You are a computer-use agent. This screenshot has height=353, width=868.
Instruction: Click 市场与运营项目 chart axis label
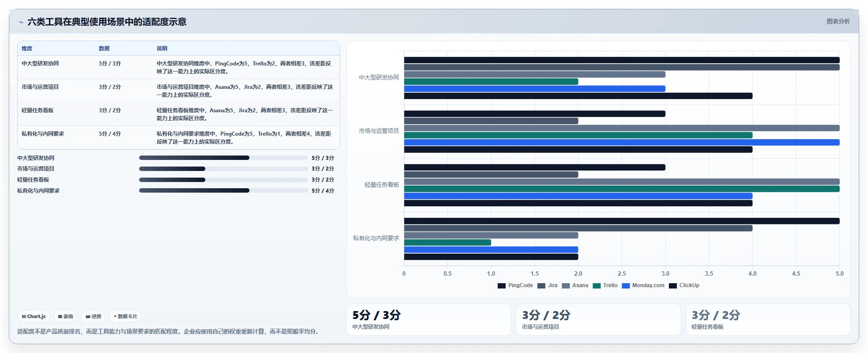pos(379,131)
